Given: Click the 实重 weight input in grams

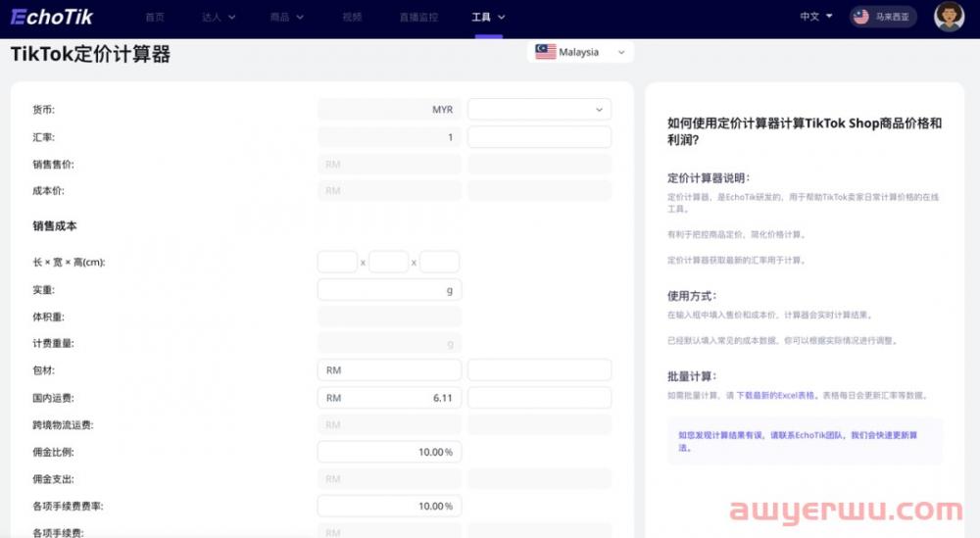Looking at the screenshot, I should [389, 290].
